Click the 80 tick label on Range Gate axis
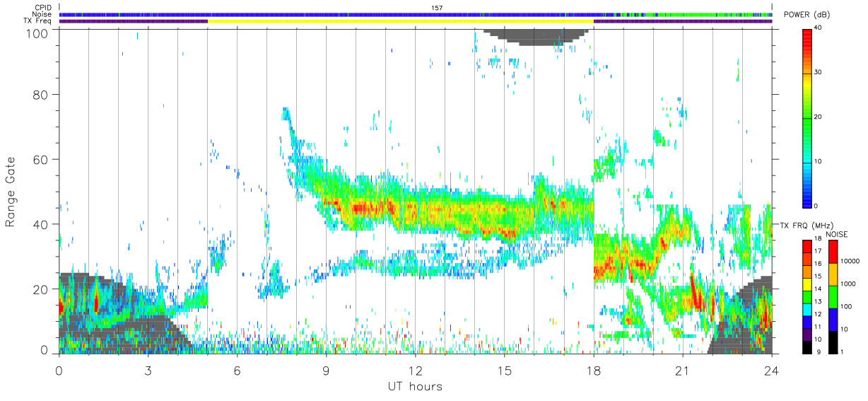The image size is (868, 401). click(x=41, y=94)
